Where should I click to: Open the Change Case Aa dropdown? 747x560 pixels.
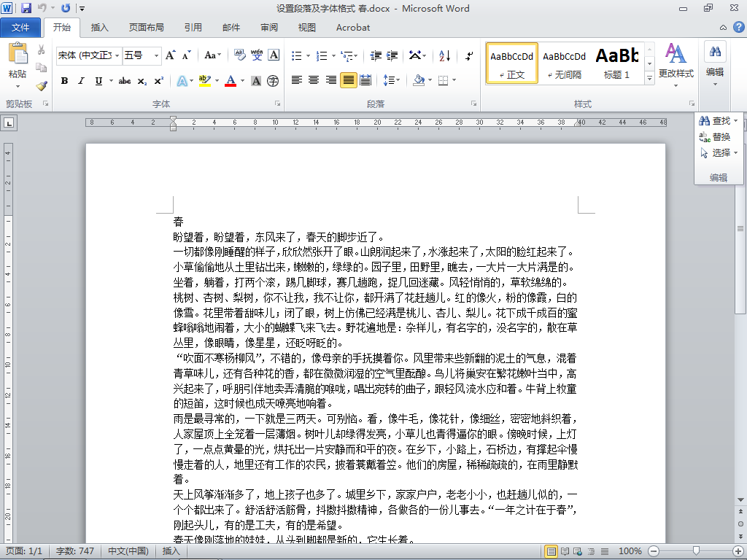[x=212, y=55]
